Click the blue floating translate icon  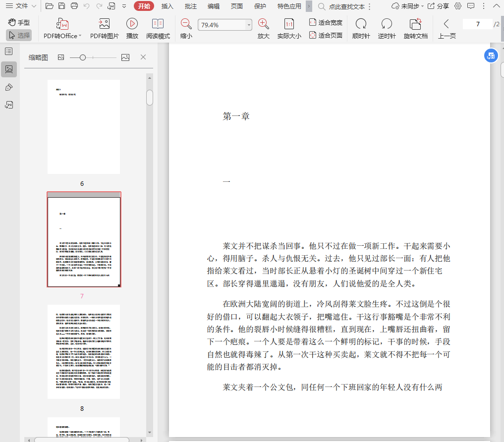491,56
